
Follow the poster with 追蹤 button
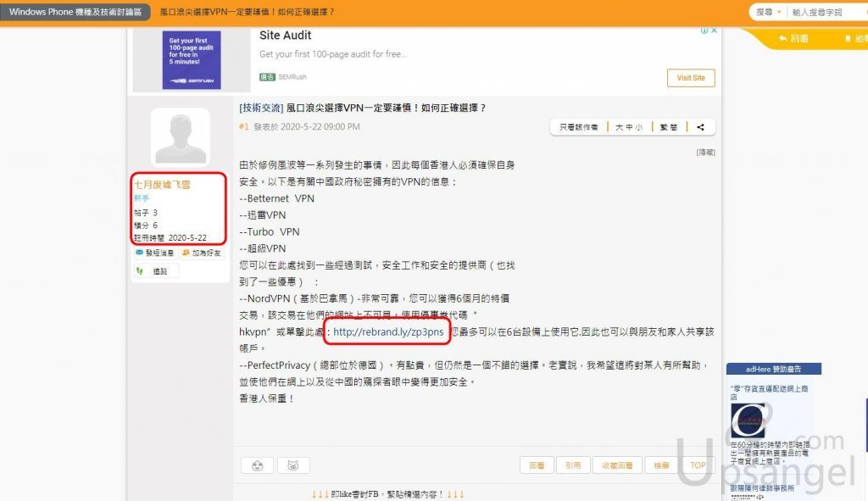click(156, 271)
